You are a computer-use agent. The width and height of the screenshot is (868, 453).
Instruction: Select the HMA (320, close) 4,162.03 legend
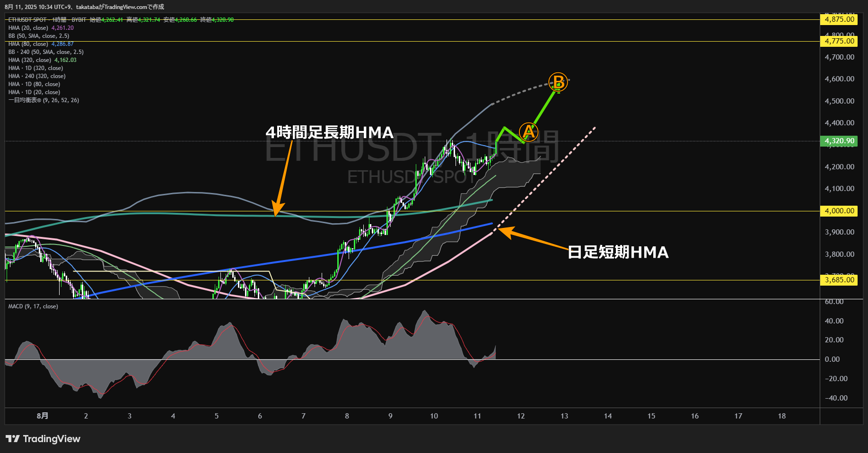click(x=42, y=60)
